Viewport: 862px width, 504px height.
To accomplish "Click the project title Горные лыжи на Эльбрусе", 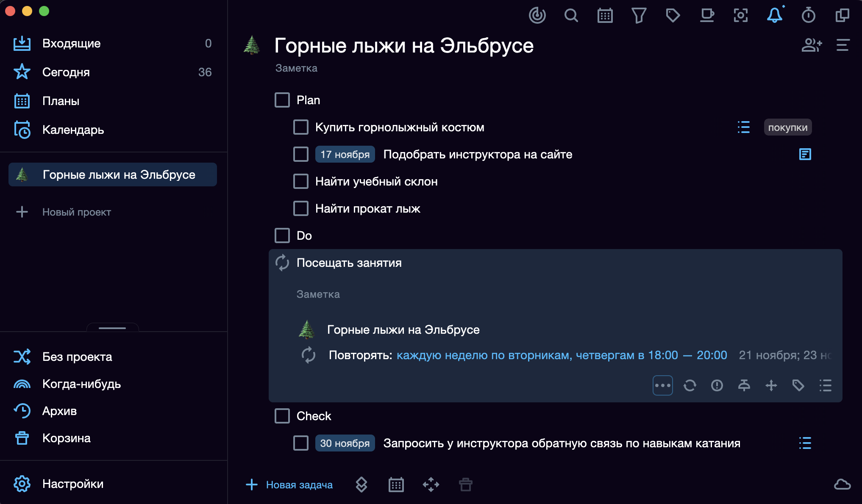I will (x=404, y=45).
